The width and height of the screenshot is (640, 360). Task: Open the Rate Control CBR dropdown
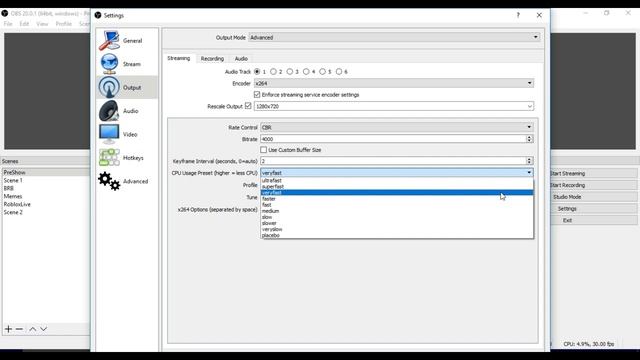(x=397, y=127)
